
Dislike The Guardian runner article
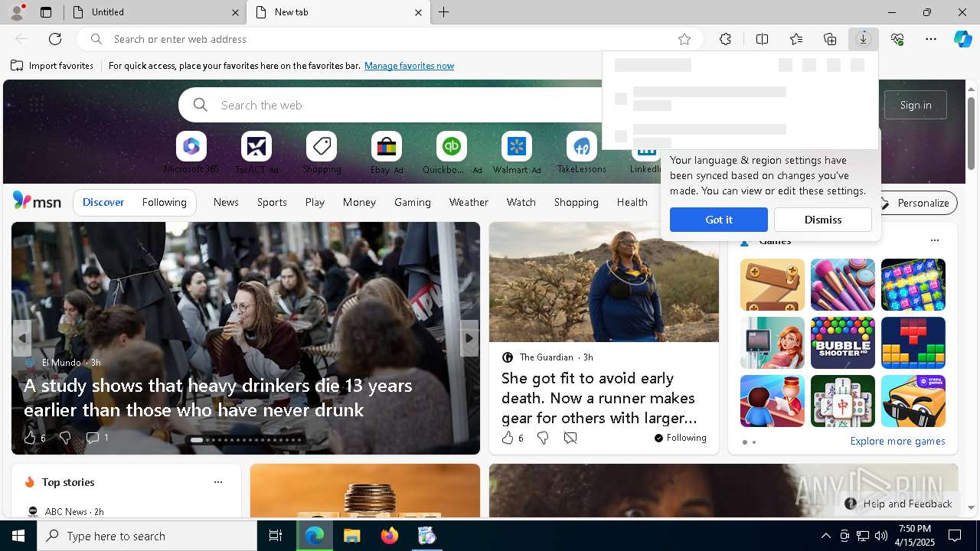[543, 438]
